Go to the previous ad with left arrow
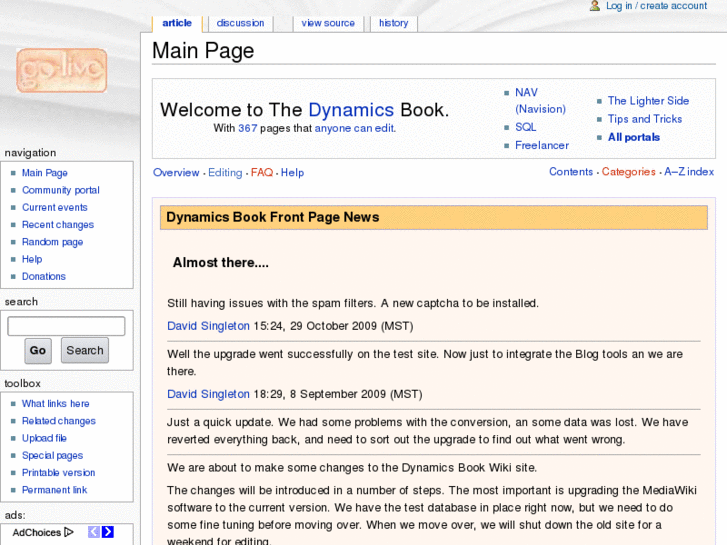 (x=94, y=532)
